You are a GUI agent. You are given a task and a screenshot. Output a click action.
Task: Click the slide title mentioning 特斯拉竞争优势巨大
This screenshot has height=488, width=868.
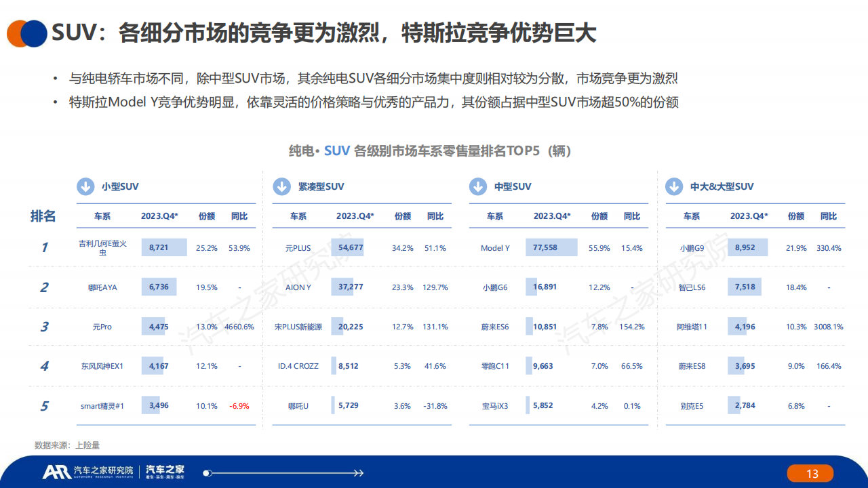point(324,33)
